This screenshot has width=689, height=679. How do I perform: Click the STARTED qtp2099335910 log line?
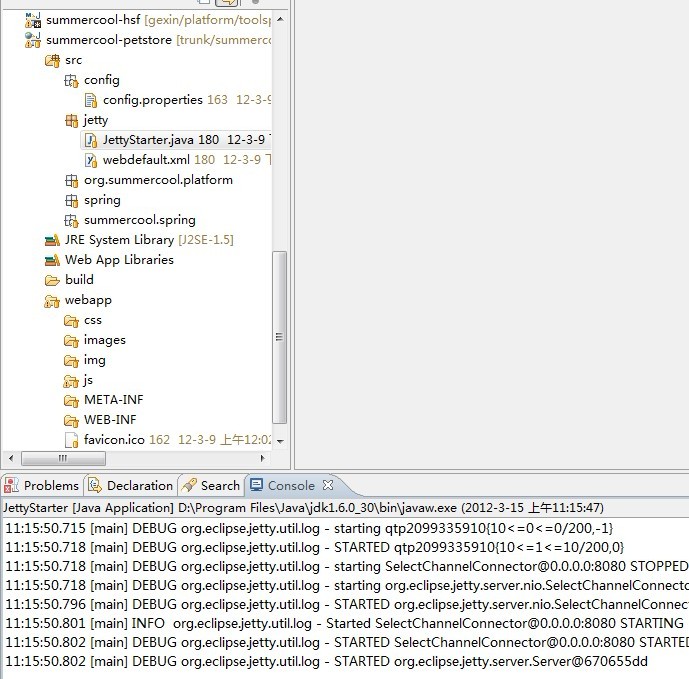click(315, 547)
